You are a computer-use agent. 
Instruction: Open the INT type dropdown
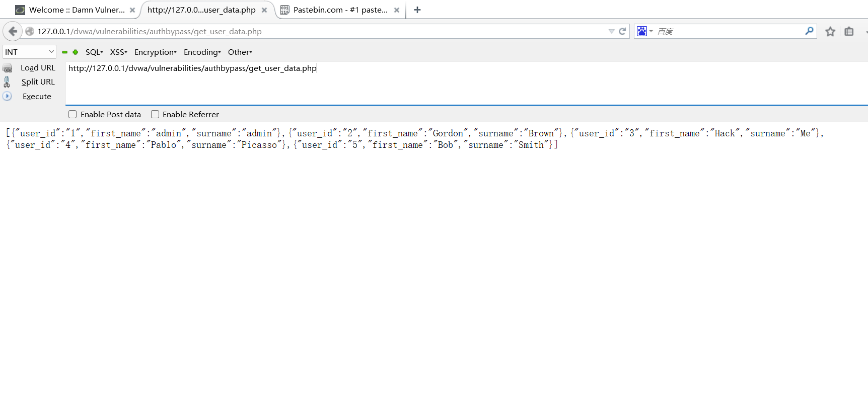[x=29, y=52]
